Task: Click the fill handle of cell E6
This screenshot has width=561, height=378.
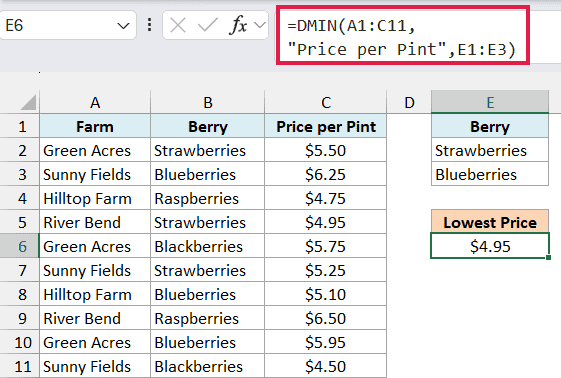Action: [548, 257]
